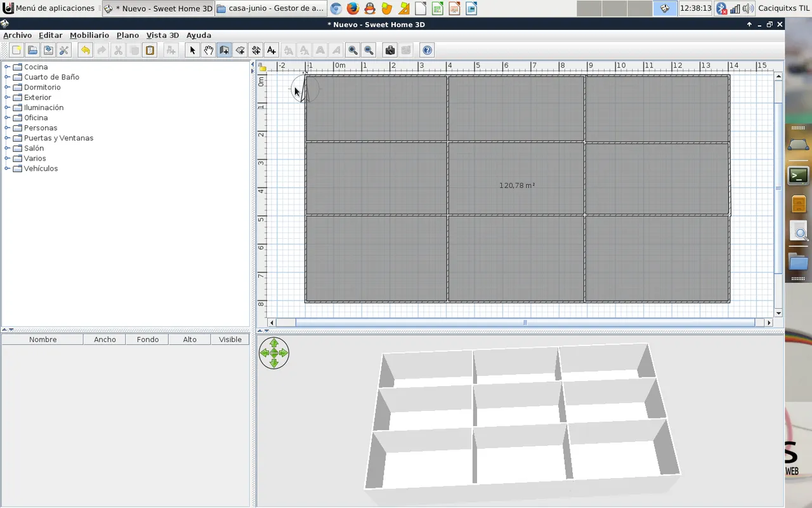Open the volume control in the tray
The height and width of the screenshot is (508, 812).
point(749,8)
